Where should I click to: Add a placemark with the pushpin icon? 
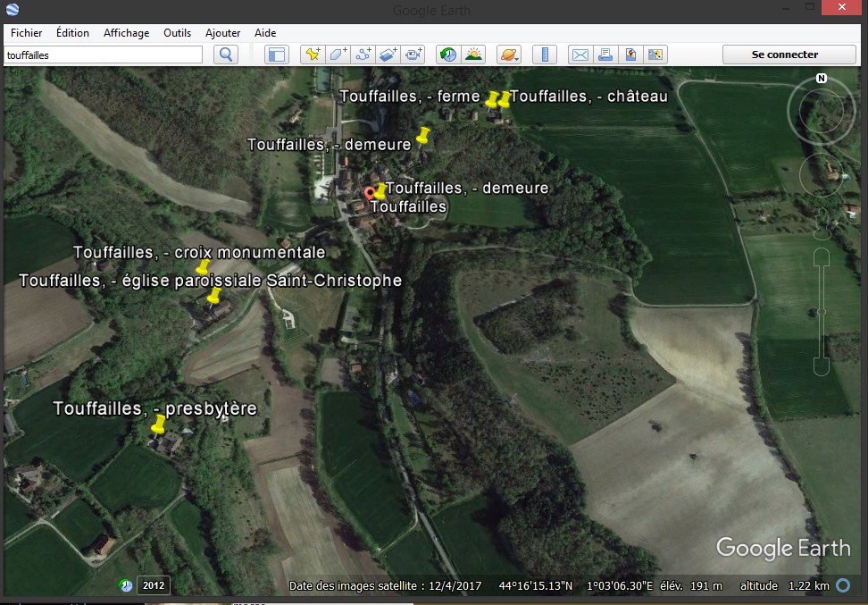(x=313, y=55)
